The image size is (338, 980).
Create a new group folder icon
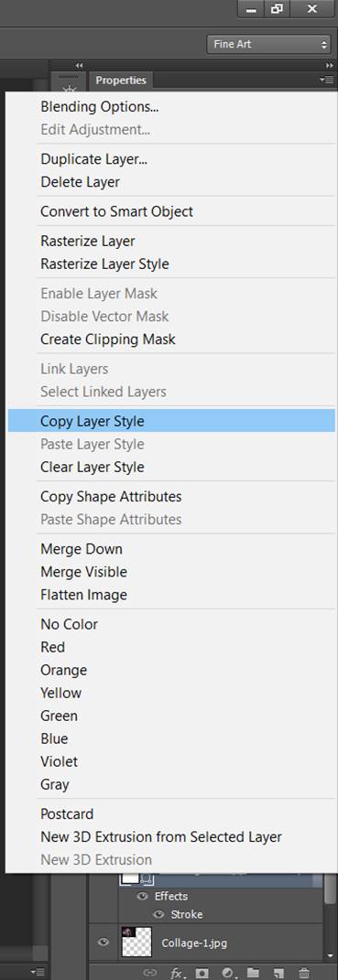(x=254, y=973)
